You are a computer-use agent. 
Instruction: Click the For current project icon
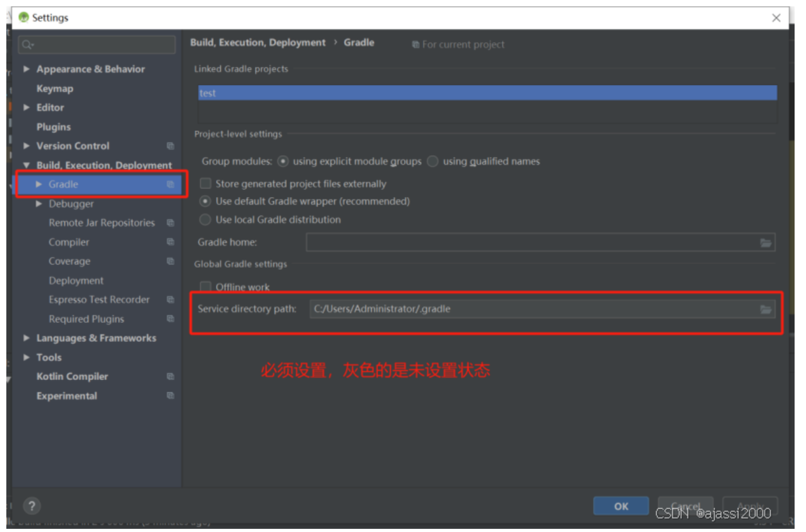click(415, 45)
